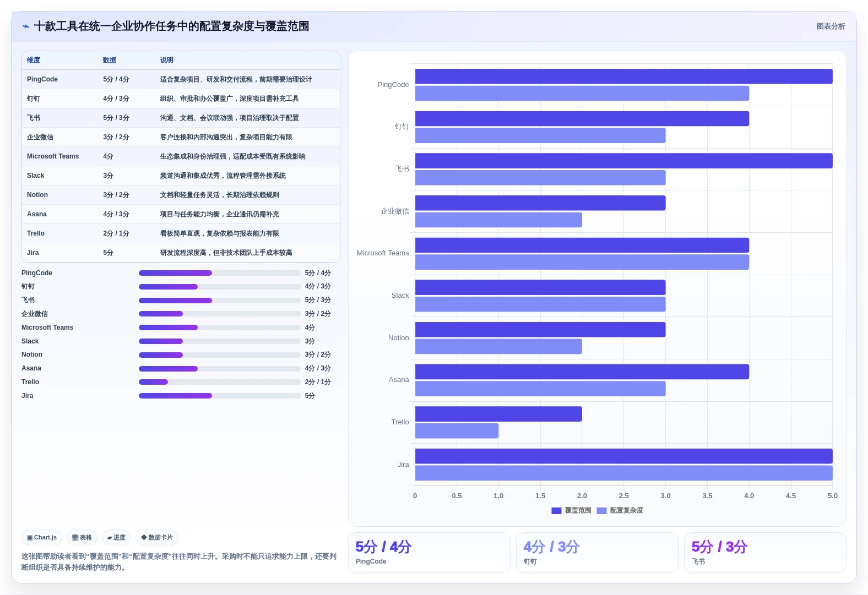The width and height of the screenshot is (868, 595).
Task: Click the 数据 column header
Action: pos(110,60)
